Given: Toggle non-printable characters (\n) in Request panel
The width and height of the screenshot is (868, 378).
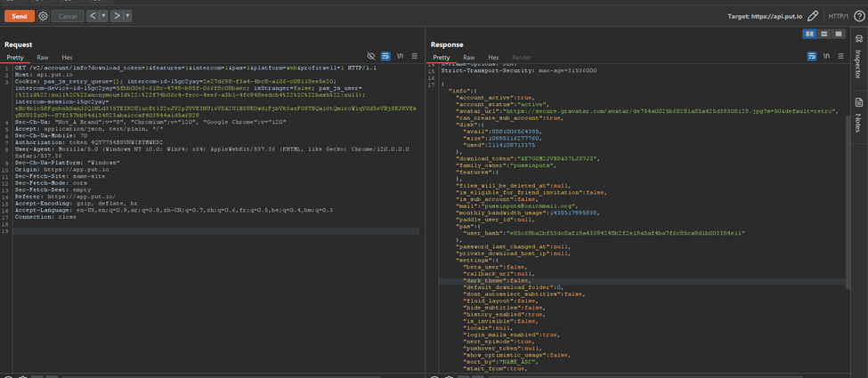Looking at the screenshot, I should click(400, 56).
